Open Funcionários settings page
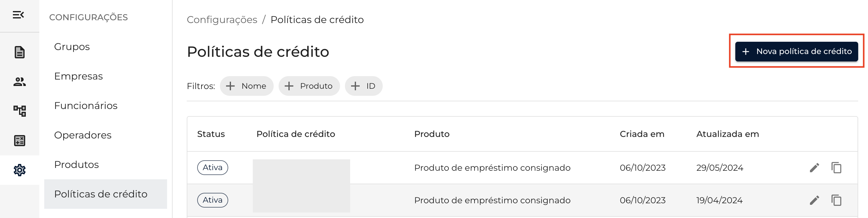 (86, 105)
